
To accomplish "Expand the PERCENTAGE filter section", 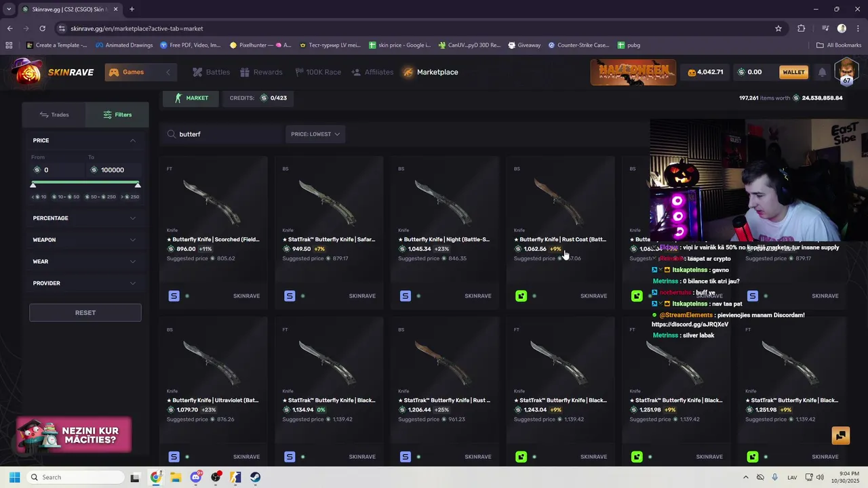I will point(85,218).
